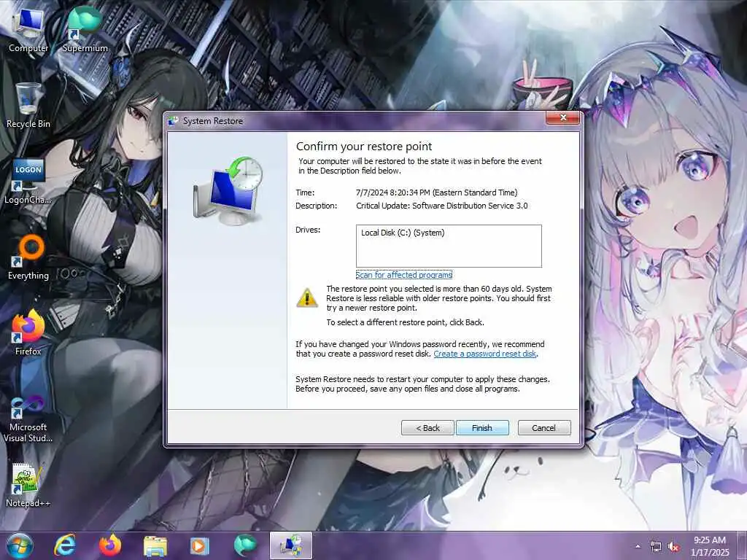The image size is (747, 560).
Task: Click the restore point time 7/7/2024 8:20:34 PM
Action: pyautogui.click(x=436, y=192)
